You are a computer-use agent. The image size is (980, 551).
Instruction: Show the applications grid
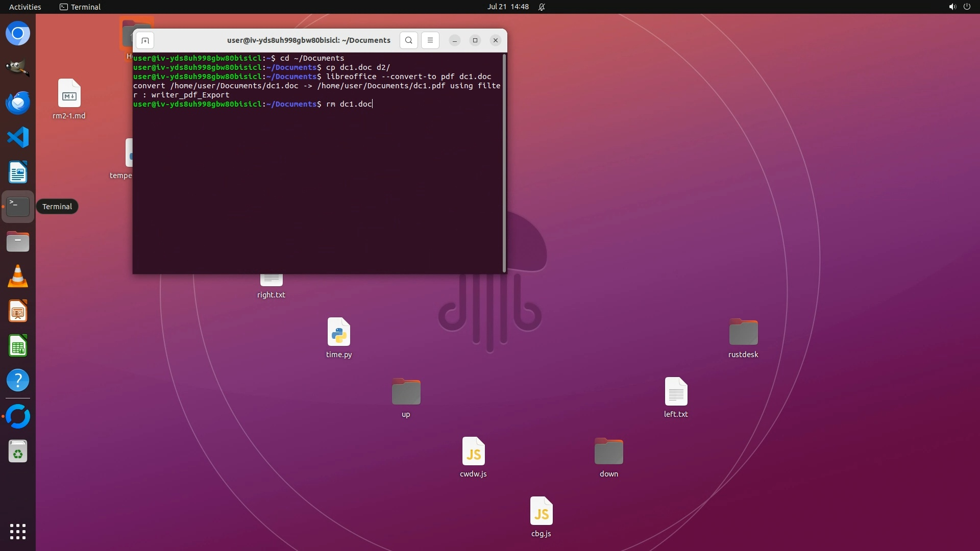click(18, 531)
